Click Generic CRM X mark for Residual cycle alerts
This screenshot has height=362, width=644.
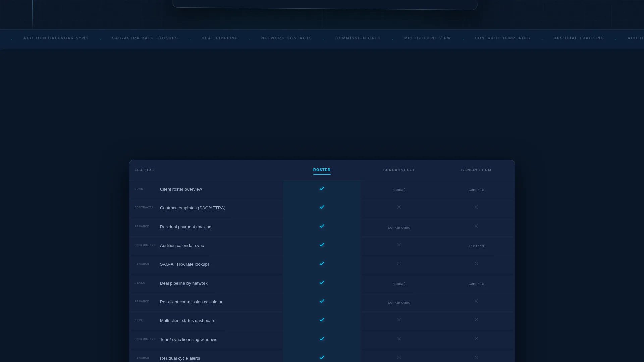[x=476, y=357]
